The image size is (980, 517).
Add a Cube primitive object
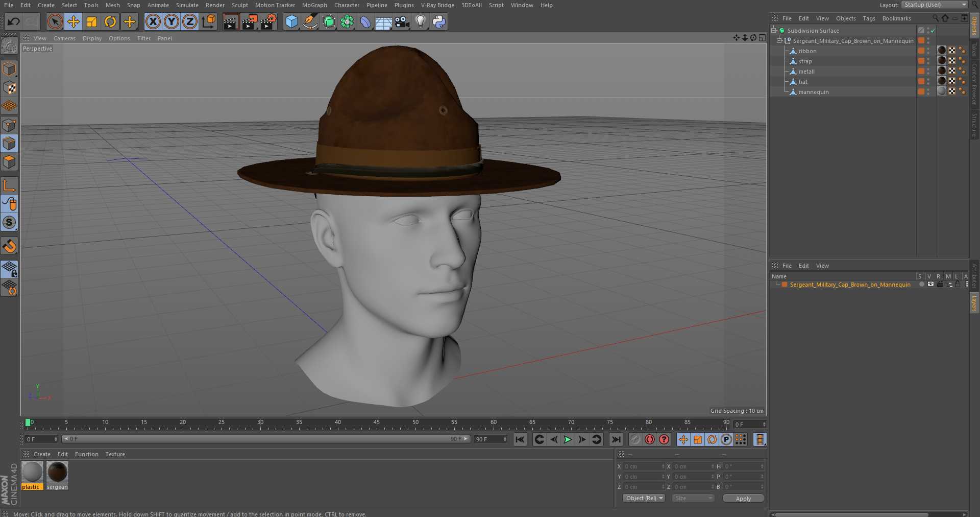(291, 21)
